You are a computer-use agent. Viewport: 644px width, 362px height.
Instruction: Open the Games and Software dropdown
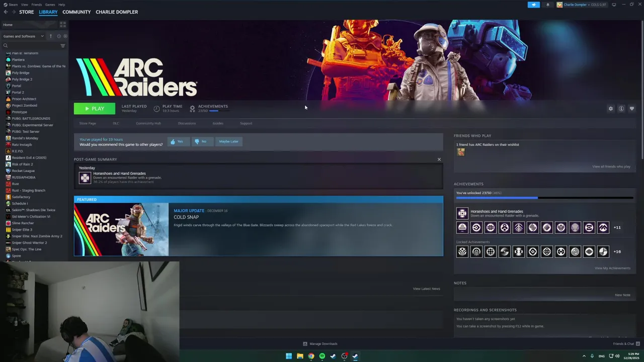point(23,36)
